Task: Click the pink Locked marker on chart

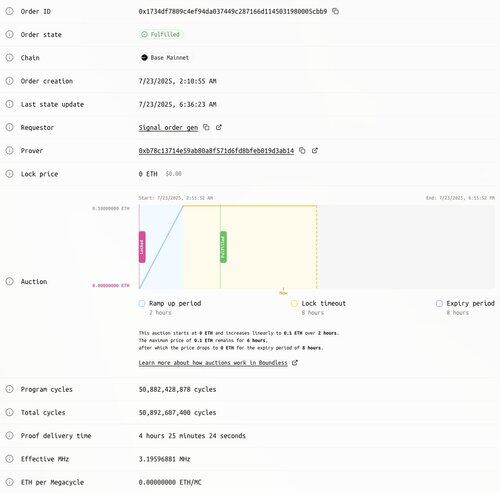Action: [142, 247]
